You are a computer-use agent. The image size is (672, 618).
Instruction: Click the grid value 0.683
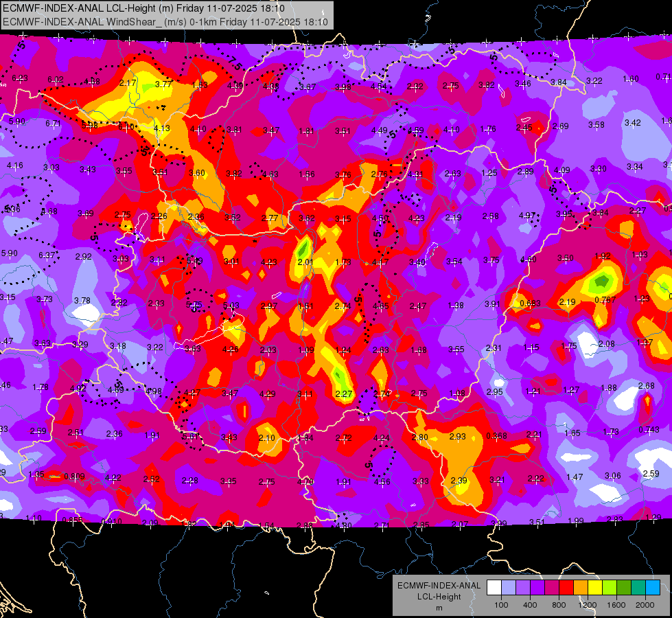[530, 304]
